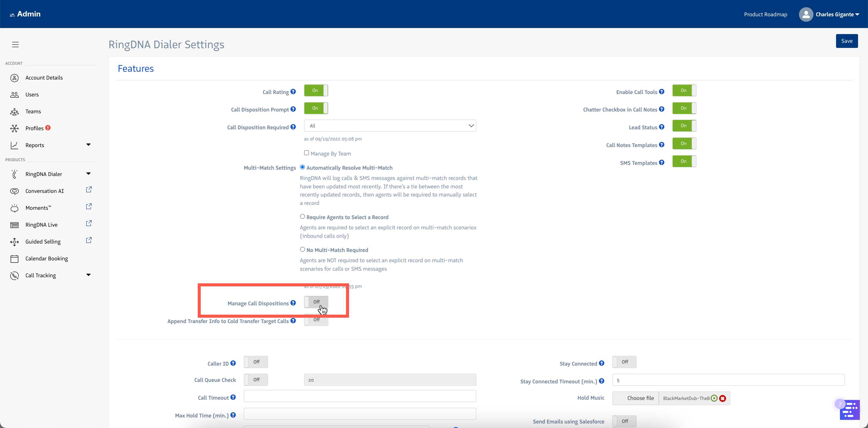The image size is (868, 428).
Task: Select No Multi-Match Required option
Action: (302, 249)
